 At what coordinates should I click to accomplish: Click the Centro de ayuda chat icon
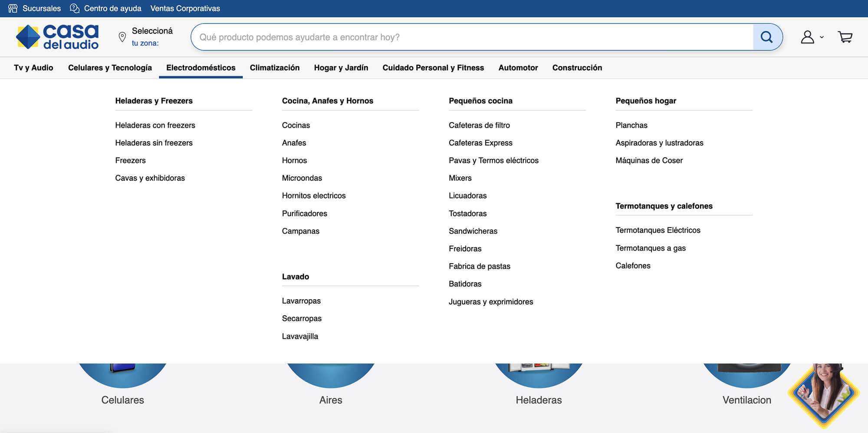pos(75,8)
